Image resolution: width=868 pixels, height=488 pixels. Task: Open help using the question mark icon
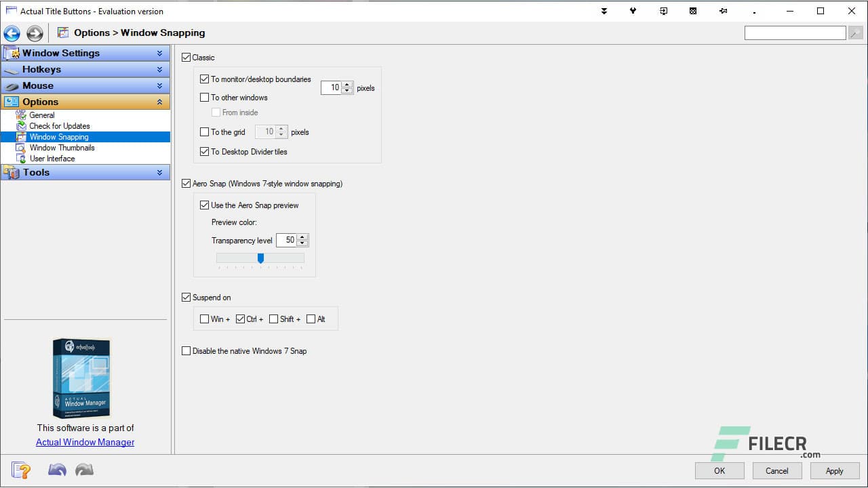pos(20,470)
